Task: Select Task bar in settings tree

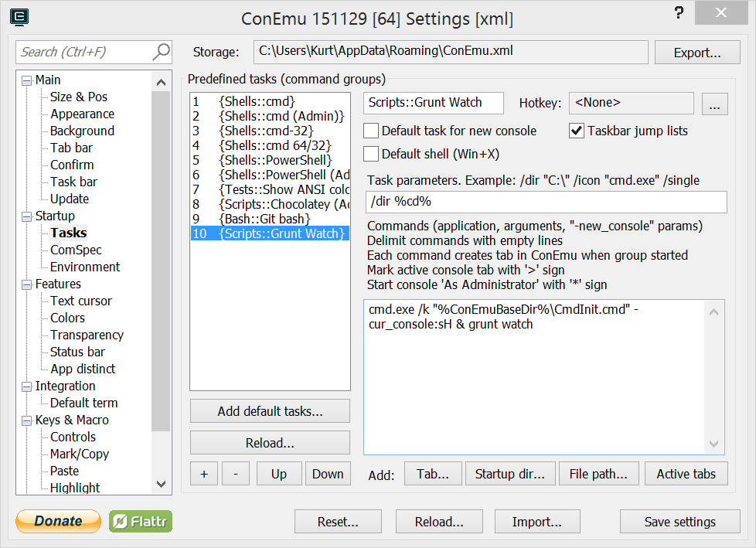Action: click(x=73, y=182)
